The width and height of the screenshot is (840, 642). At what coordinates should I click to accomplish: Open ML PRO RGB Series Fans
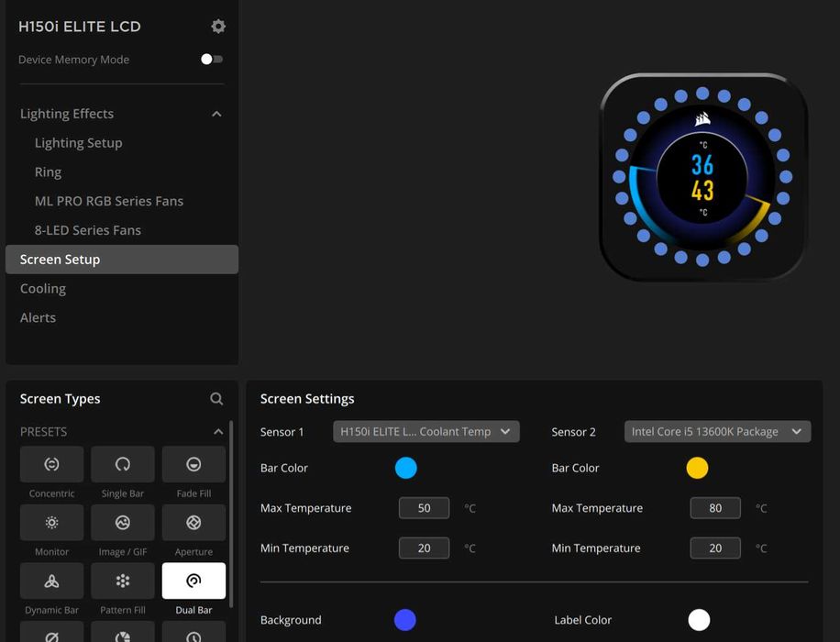pos(109,201)
